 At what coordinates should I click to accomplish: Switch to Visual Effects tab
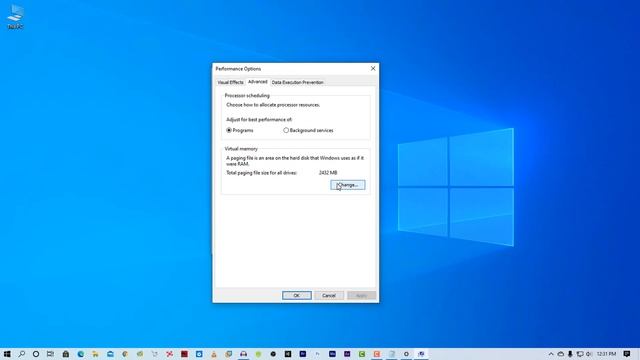[x=230, y=82]
